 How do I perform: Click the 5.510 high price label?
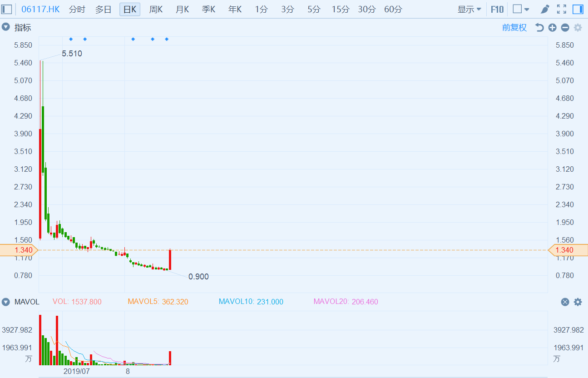[72, 54]
